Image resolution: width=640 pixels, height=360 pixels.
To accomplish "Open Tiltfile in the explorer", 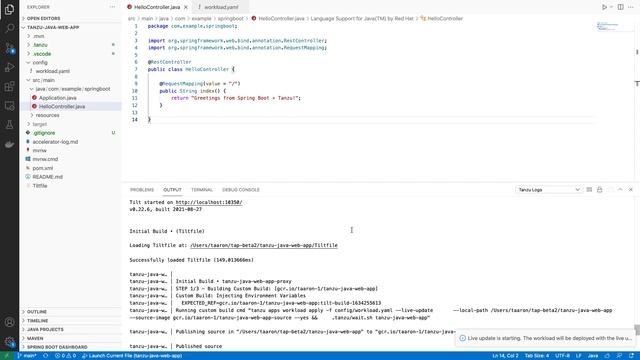I will [71, 186].
